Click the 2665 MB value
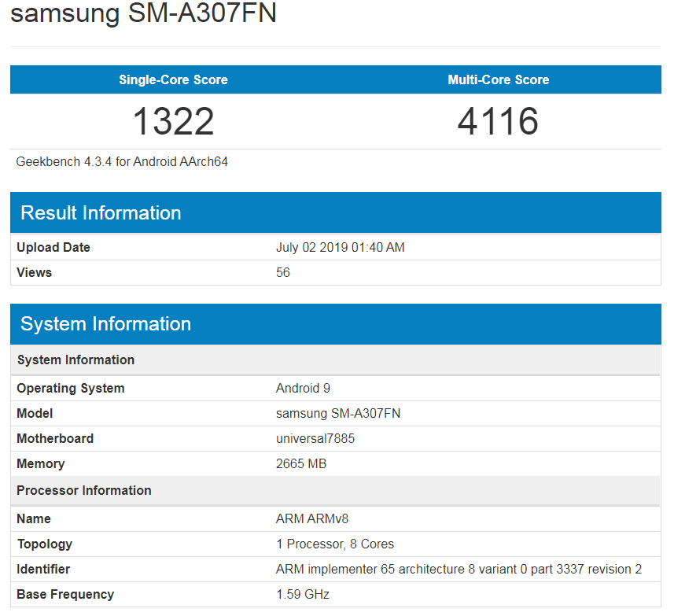This screenshot has height=616, width=674. [301, 464]
